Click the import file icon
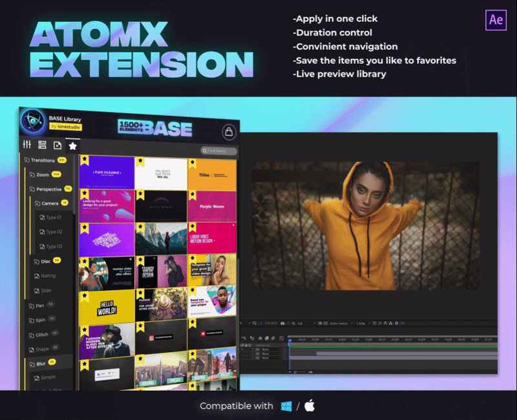Screen dimensions: 517x420 58,145
